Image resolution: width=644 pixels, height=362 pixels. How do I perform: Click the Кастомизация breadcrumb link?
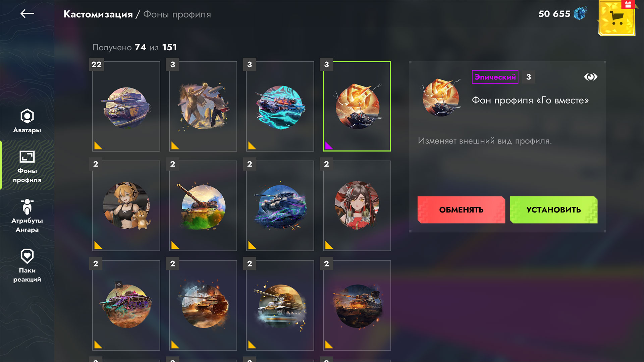(98, 14)
